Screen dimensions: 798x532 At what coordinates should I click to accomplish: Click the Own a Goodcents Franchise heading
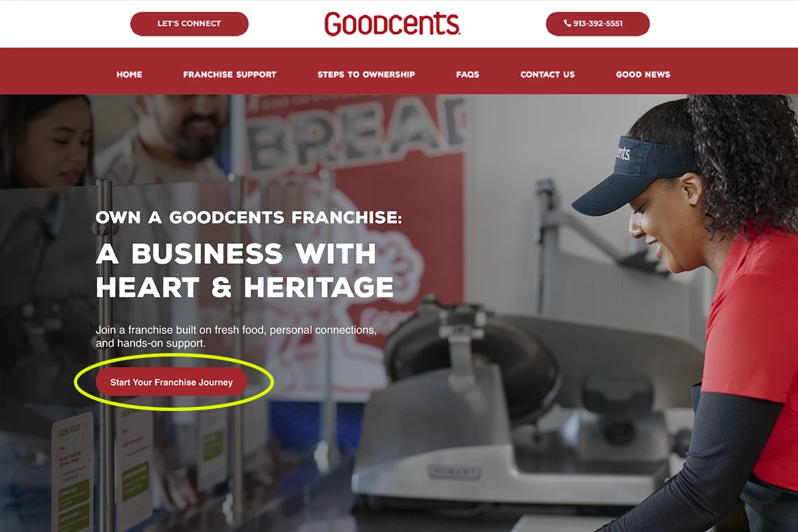click(x=249, y=217)
